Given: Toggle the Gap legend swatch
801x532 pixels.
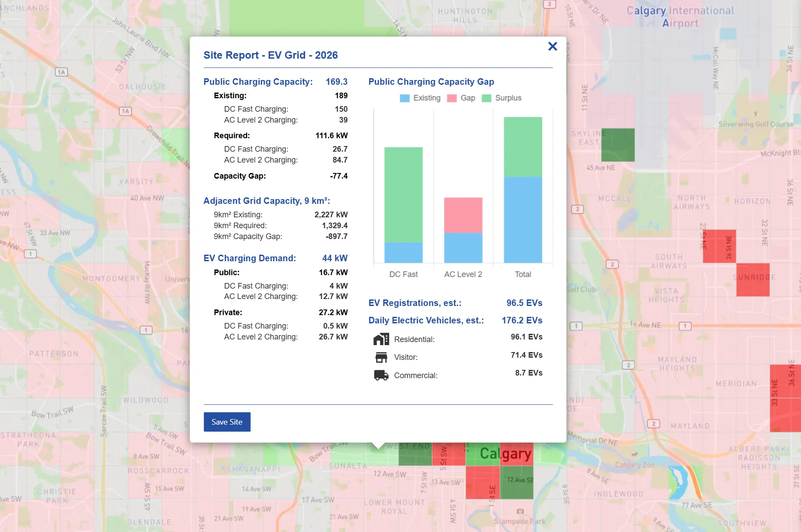Looking at the screenshot, I should point(452,98).
